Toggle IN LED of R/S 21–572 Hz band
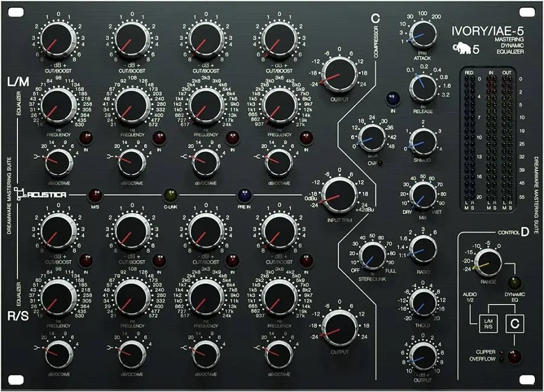 tap(159, 260)
